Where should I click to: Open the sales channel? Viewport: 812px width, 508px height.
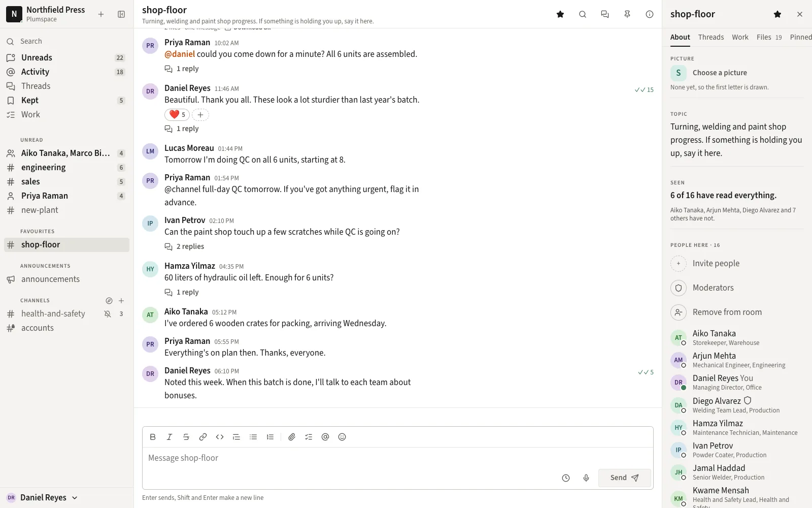[x=66, y=181]
